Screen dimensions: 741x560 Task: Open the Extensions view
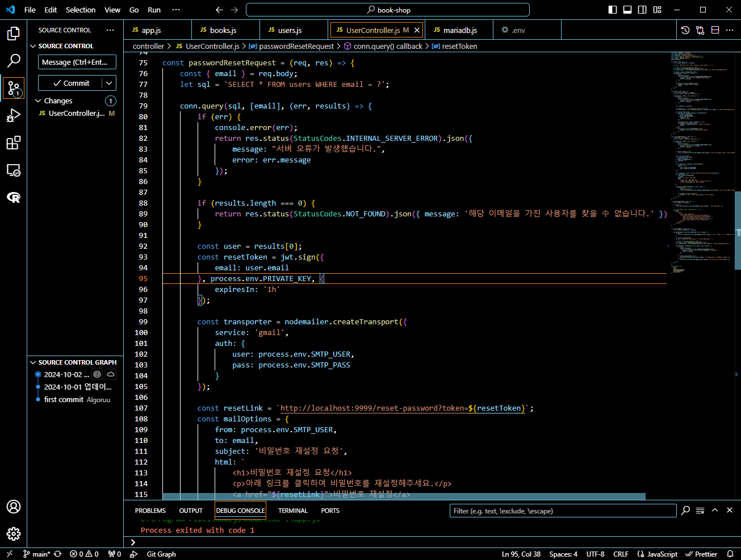pos(14,143)
